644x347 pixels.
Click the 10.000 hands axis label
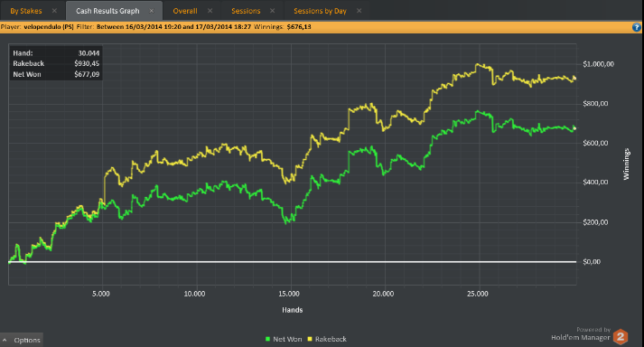[194, 294]
